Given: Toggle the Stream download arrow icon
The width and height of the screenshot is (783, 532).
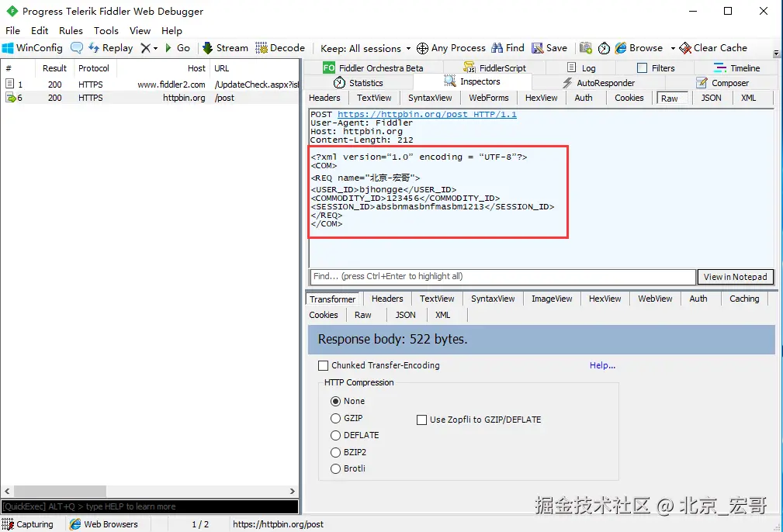Looking at the screenshot, I should coord(208,48).
